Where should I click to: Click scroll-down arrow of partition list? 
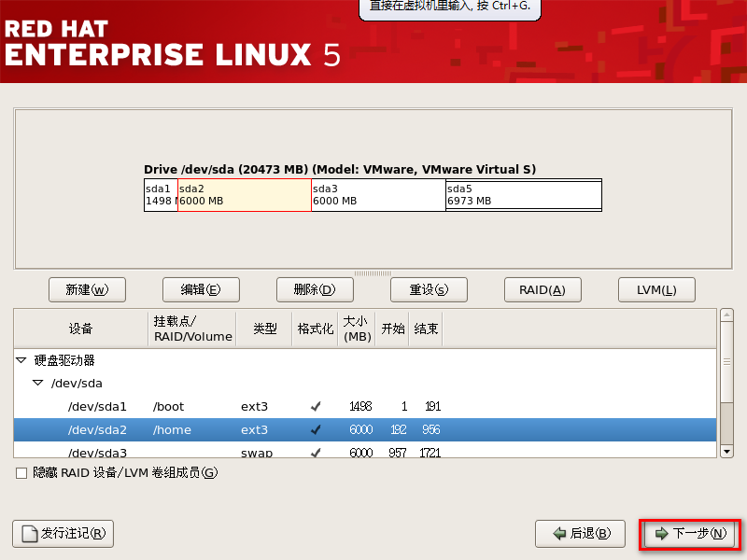click(x=726, y=451)
